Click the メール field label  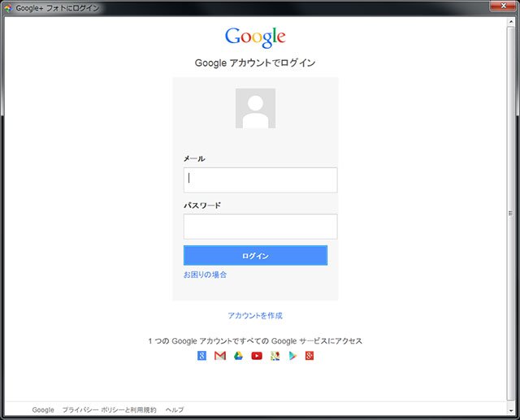194,158
